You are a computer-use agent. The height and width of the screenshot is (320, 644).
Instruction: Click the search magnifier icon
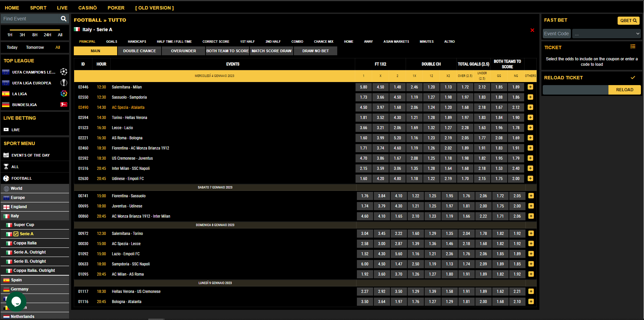point(63,19)
